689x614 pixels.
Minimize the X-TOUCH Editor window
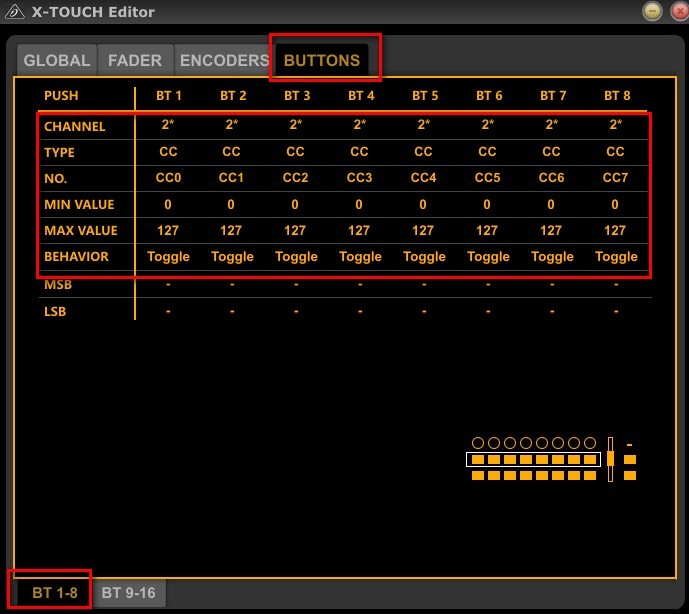(x=652, y=11)
